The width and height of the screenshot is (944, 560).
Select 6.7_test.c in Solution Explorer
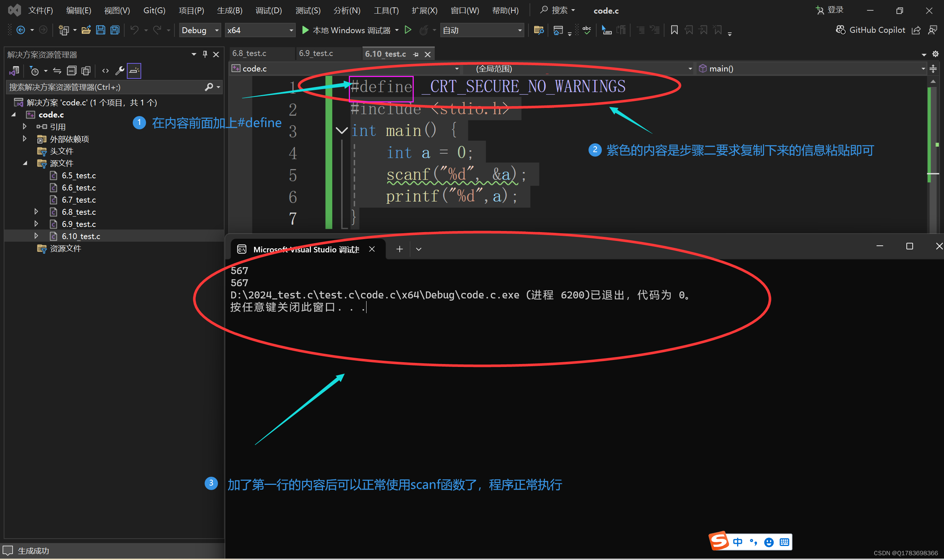pos(79,200)
